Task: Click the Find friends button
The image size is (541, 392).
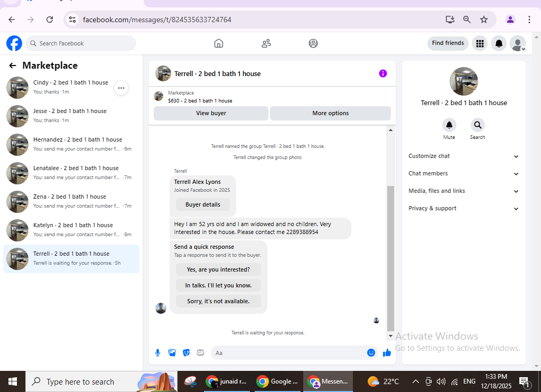Action: click(x=447, y=43)
